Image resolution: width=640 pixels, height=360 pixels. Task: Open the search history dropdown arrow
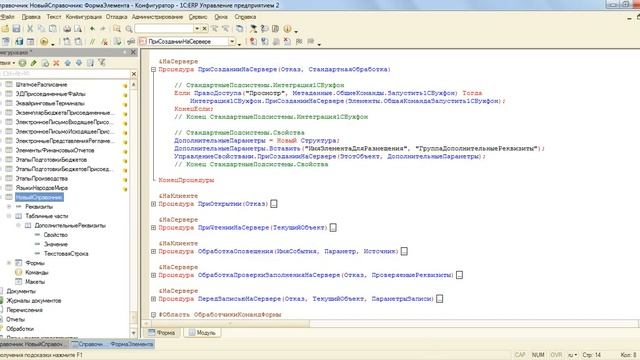(x=197, y=29)
